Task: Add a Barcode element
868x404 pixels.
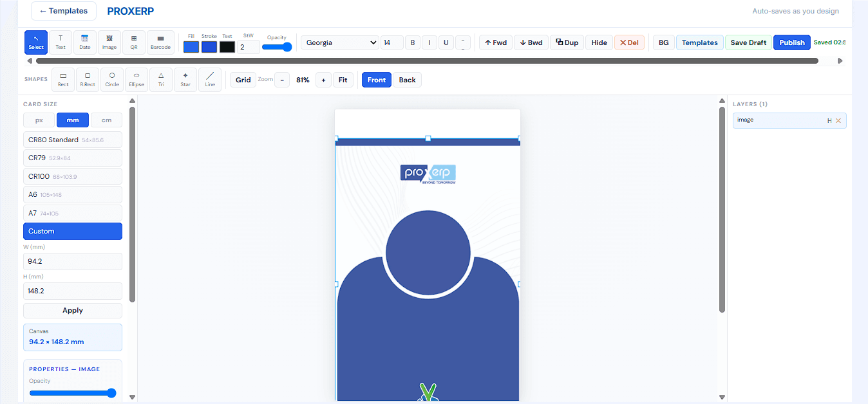Action: coord(160,42)
